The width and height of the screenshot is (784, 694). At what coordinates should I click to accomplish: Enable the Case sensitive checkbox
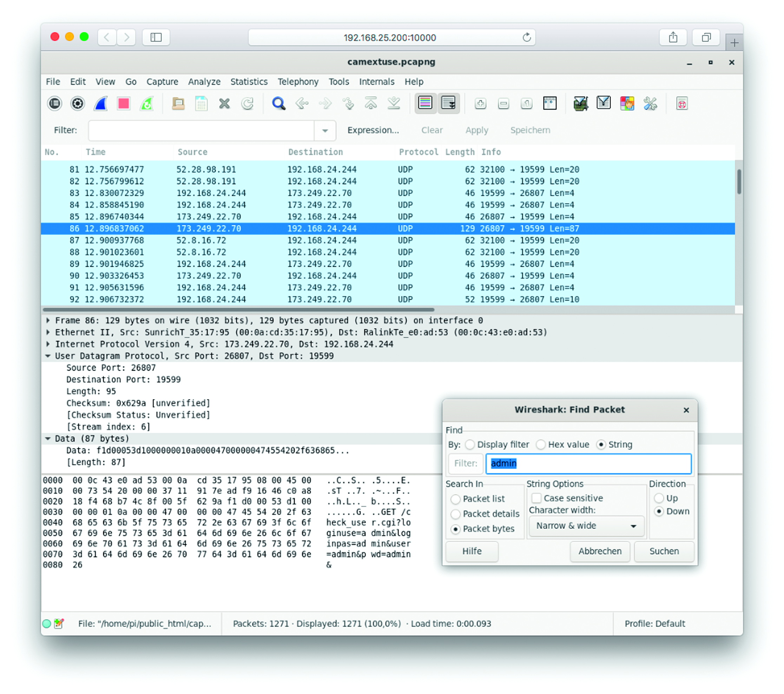point(536,498)
